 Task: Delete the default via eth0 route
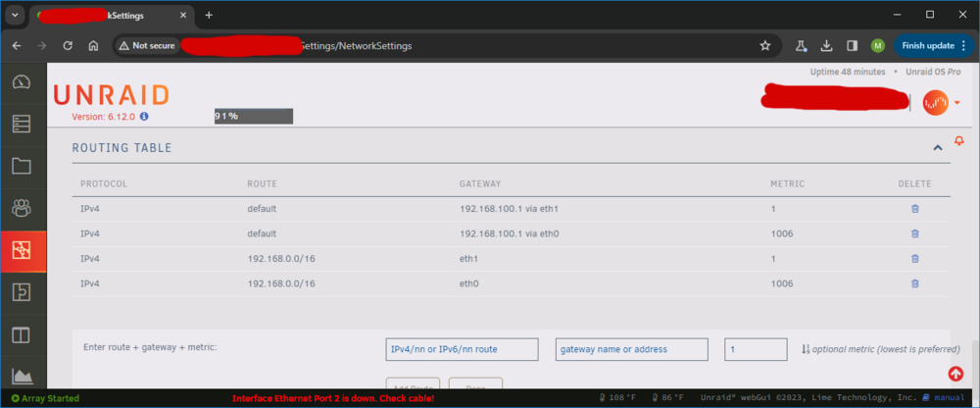[915, 234]
